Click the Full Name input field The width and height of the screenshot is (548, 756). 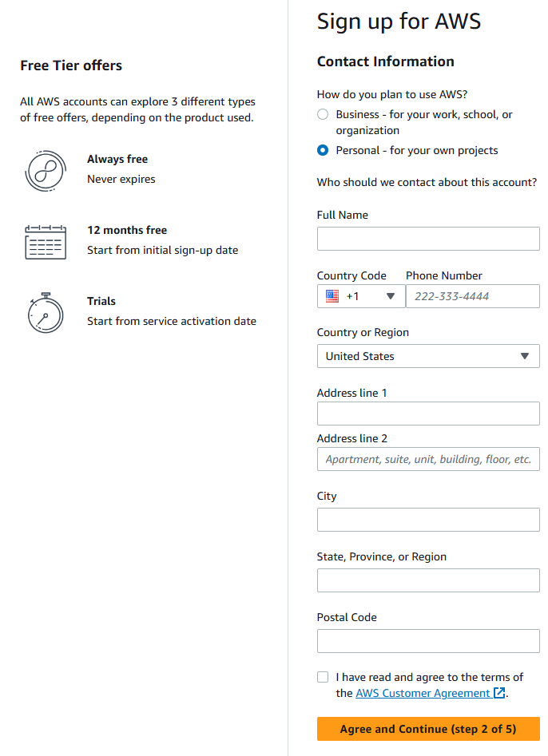(x=428, y=239)
